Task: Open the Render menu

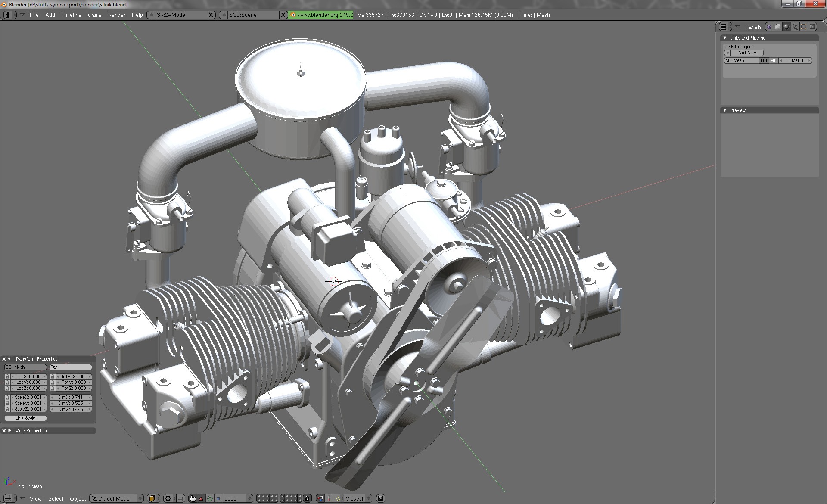Action: (x=116, y=15)
